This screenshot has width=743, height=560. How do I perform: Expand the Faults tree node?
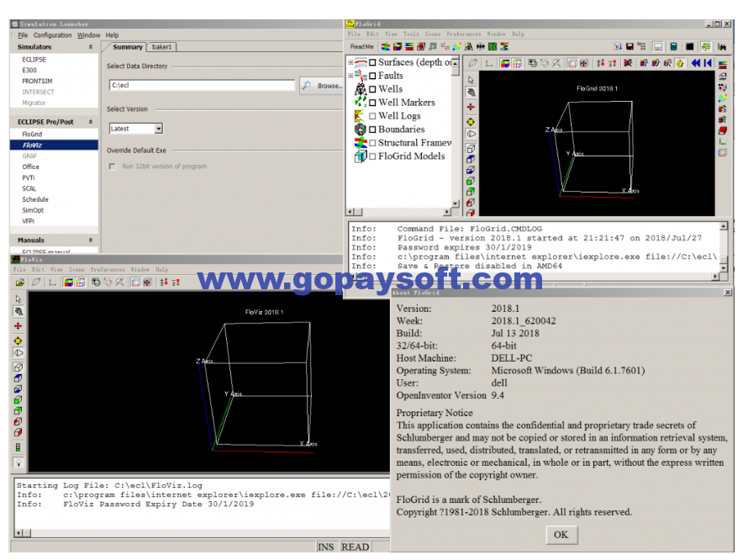[x=349, y=76]
